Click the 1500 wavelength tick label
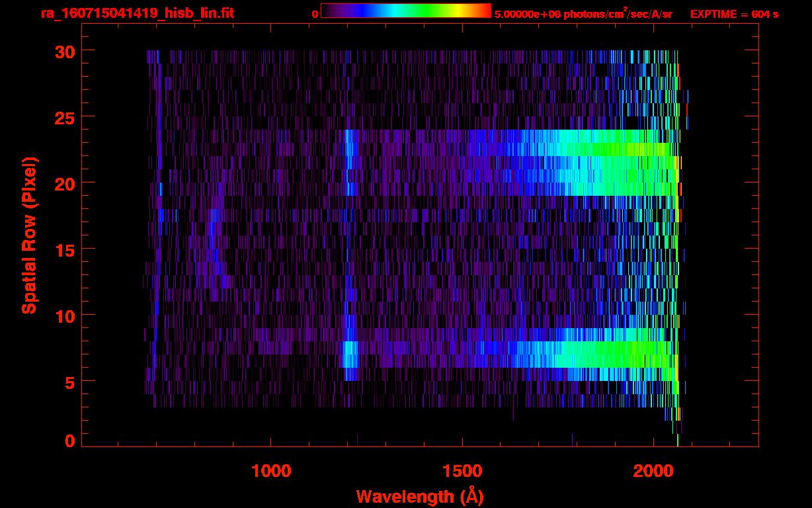This screenshot has height=508, width=812. 462,471
